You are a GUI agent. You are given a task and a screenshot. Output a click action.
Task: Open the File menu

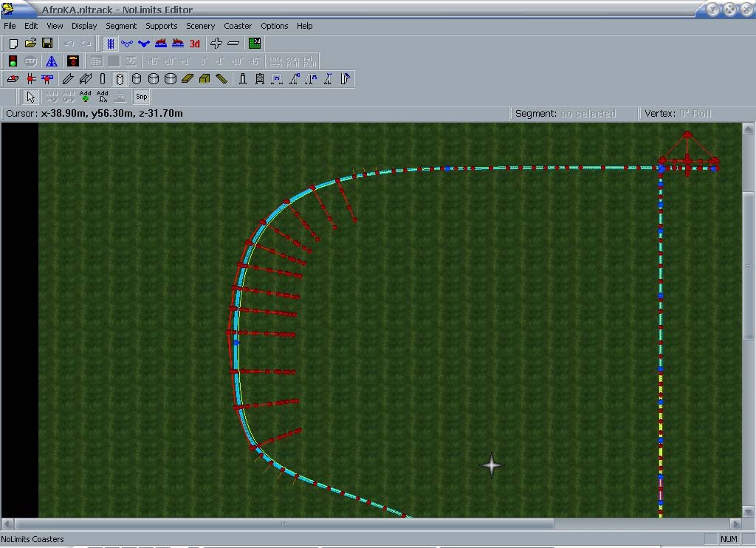(10, 26)
